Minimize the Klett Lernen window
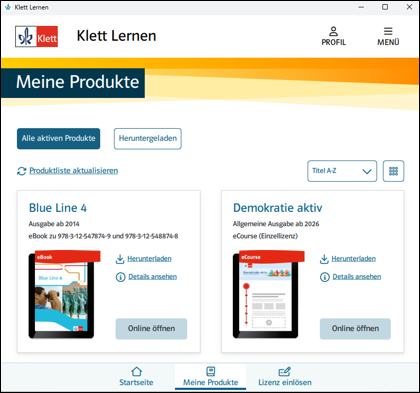The image size is (420, 393). [x=361, y=7]
